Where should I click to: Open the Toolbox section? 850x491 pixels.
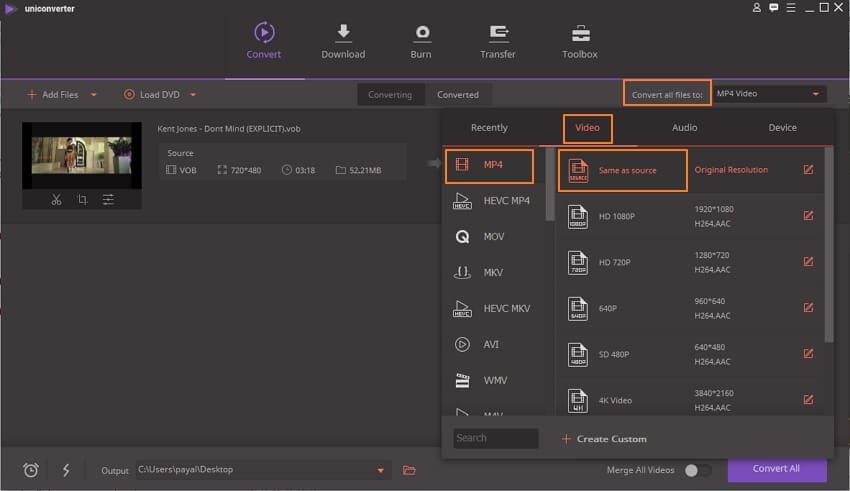580,41
